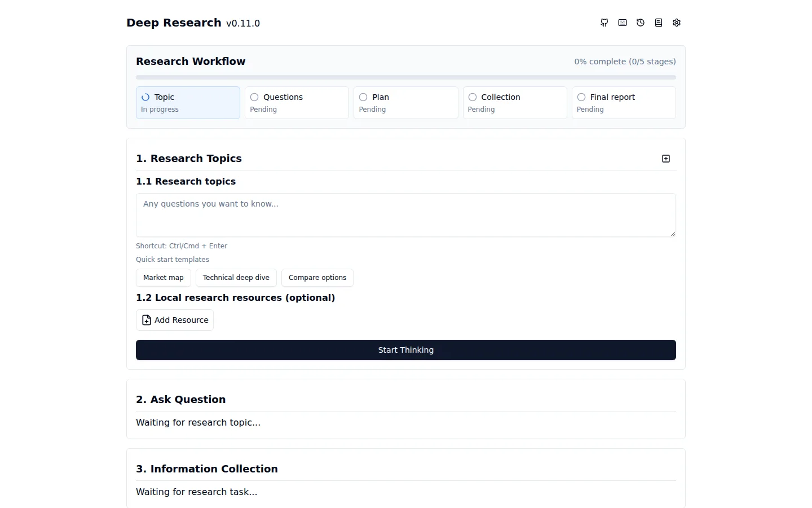Switch to the Topic stage tab
The image size is (812, 508).
pos(188,103)
